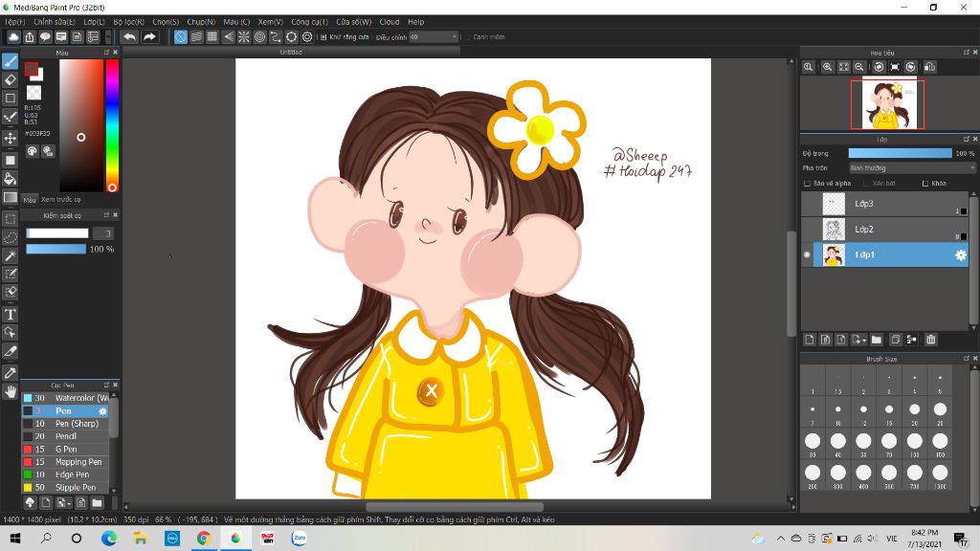Select the Magic Wand tool
The image size is (980, 551).
10,255
